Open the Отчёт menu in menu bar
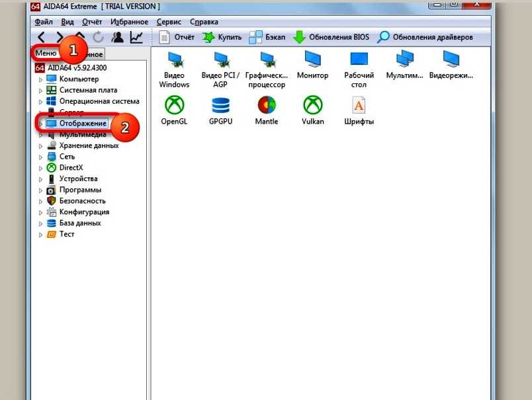 92,22
